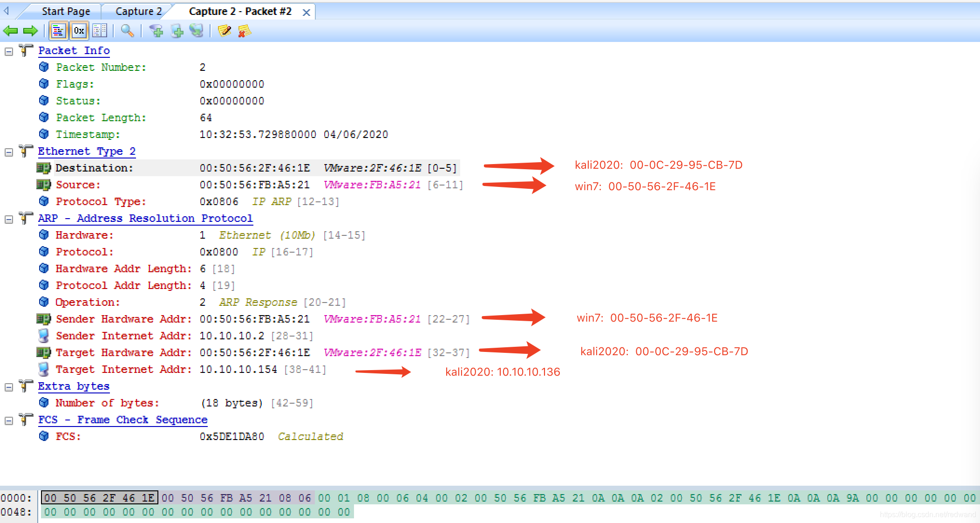Click the Extra bytes header link
Screen dimensions: 980x523
click(74, 386)
